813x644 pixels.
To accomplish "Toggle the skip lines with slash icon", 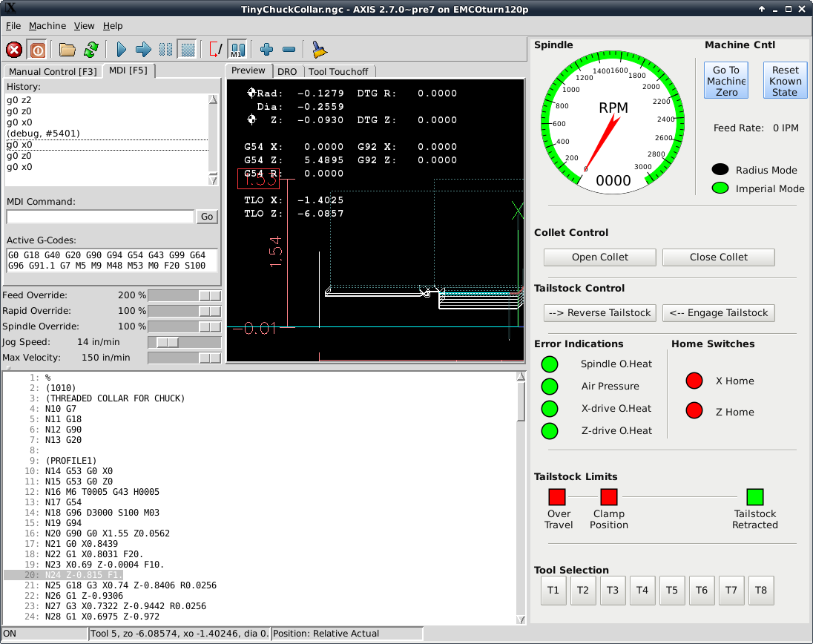I will 216,50.
